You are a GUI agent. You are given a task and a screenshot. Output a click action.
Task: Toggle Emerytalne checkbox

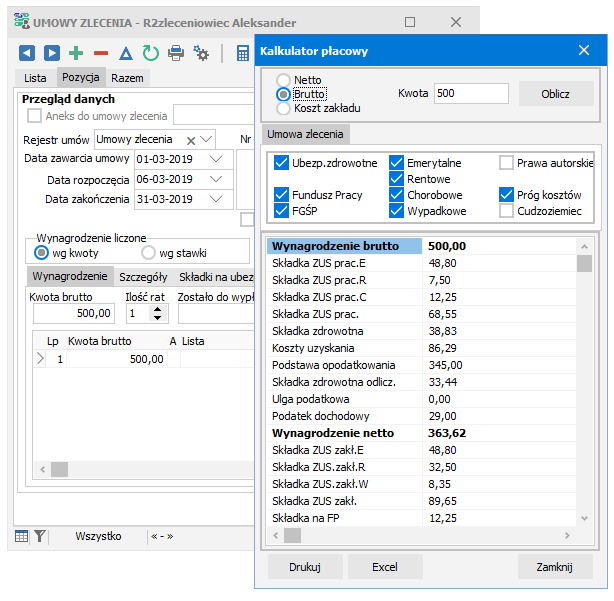[x=396, y=162]
